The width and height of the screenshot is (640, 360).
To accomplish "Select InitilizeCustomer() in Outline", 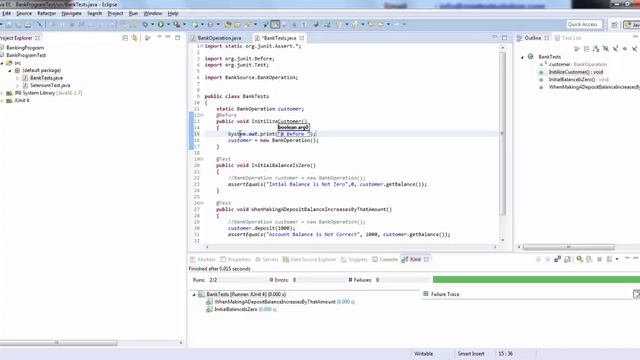I will [576, 72].
